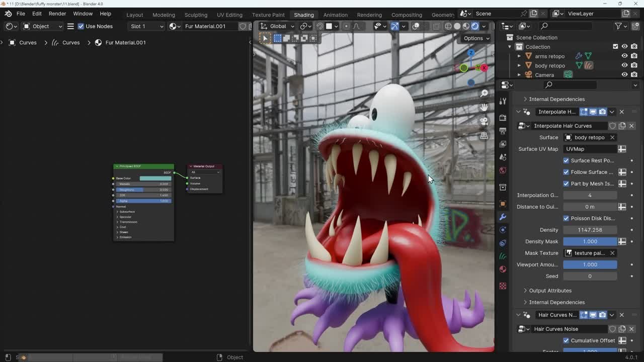Image resolution: width=644 pixels, height=362 pixels.
Task: Open the Slot 1 material slot dropdown
Action: [146, 26]
